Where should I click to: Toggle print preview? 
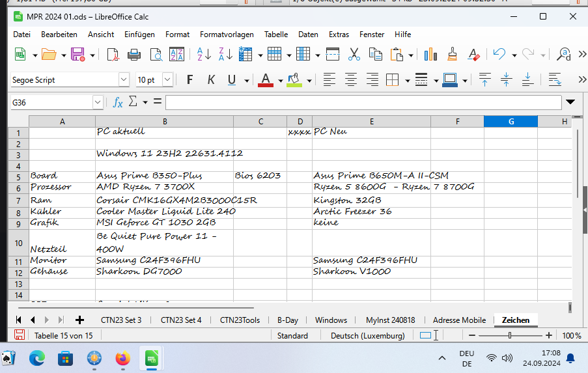point(156,55)
